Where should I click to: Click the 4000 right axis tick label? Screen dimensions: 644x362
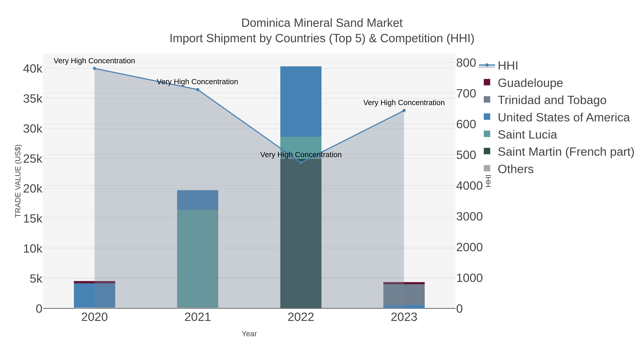(x=470, y=186)
